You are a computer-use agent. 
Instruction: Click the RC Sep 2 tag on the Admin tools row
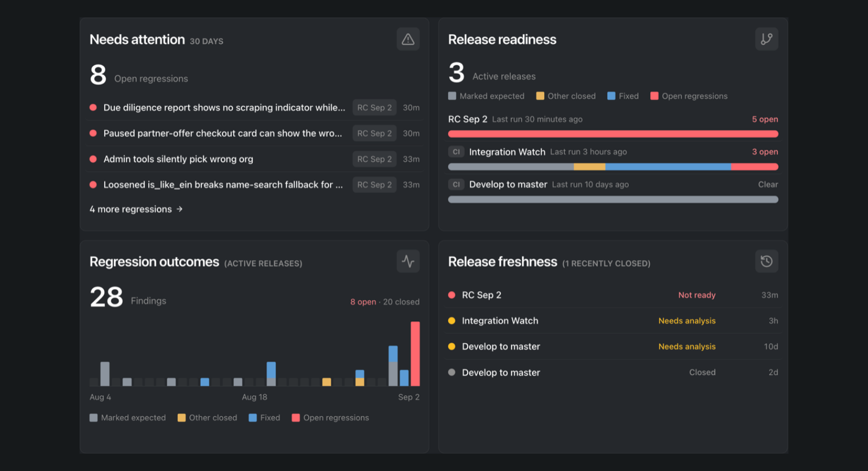pyautogui.click(x=374, y=159)
